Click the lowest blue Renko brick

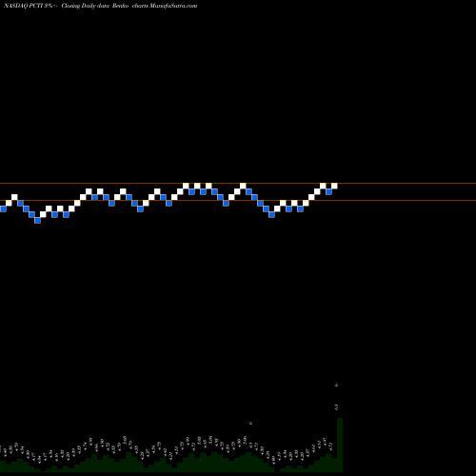point(37,220)
